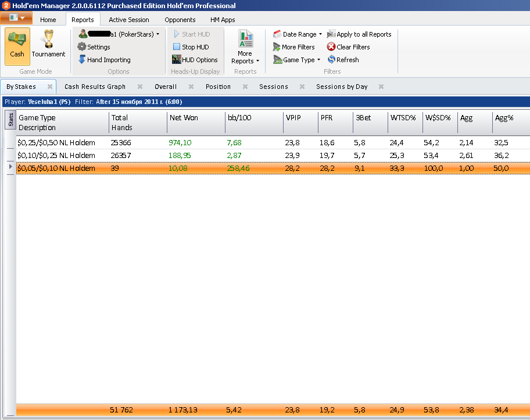Sort by VPIP column header

[300, 123]
